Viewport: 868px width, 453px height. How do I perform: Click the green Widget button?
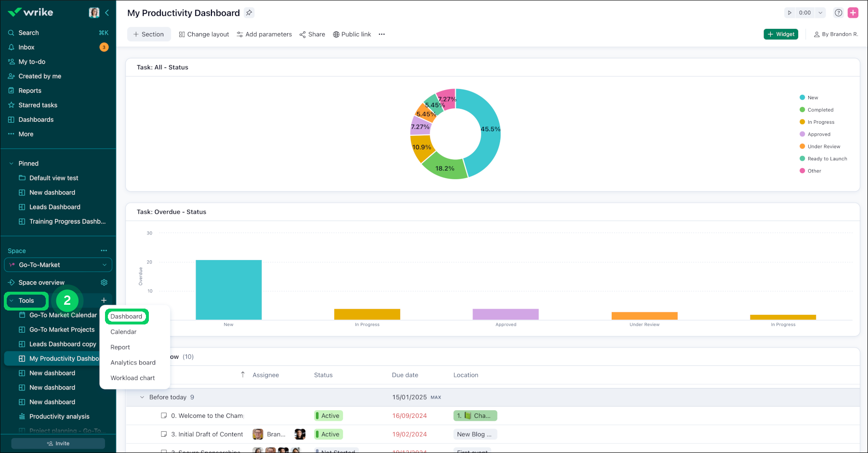click(780, 34)
